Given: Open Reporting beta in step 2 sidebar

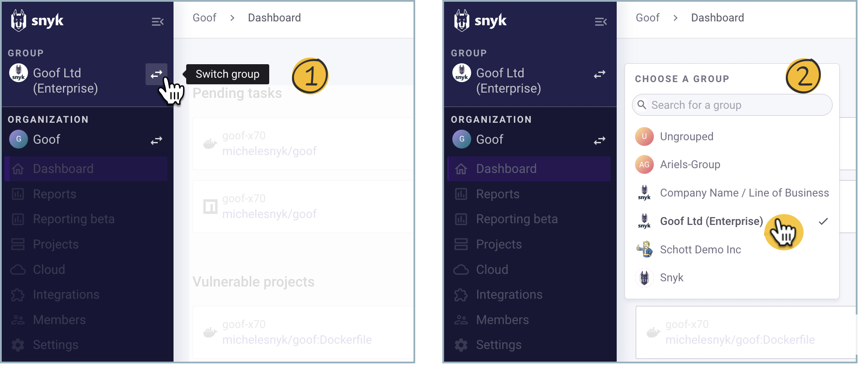Looking at the screenshot, I should [x=517, y=219].
